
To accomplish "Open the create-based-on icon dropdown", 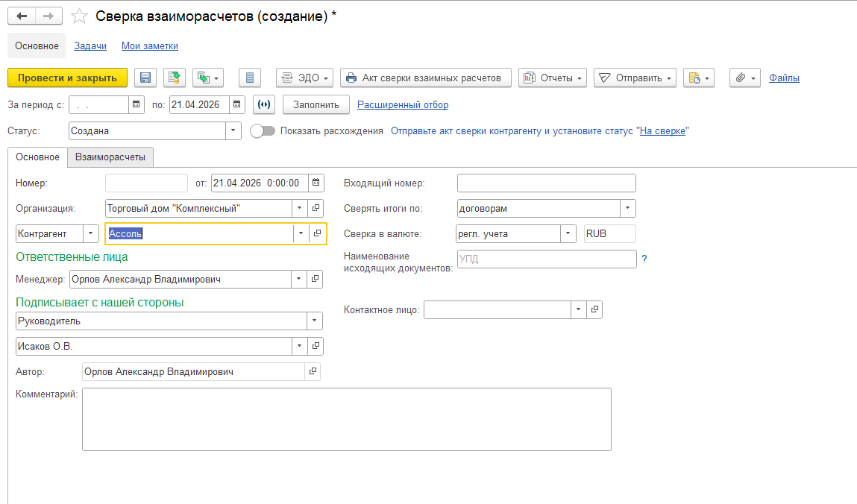I will [x=207, y=78].
